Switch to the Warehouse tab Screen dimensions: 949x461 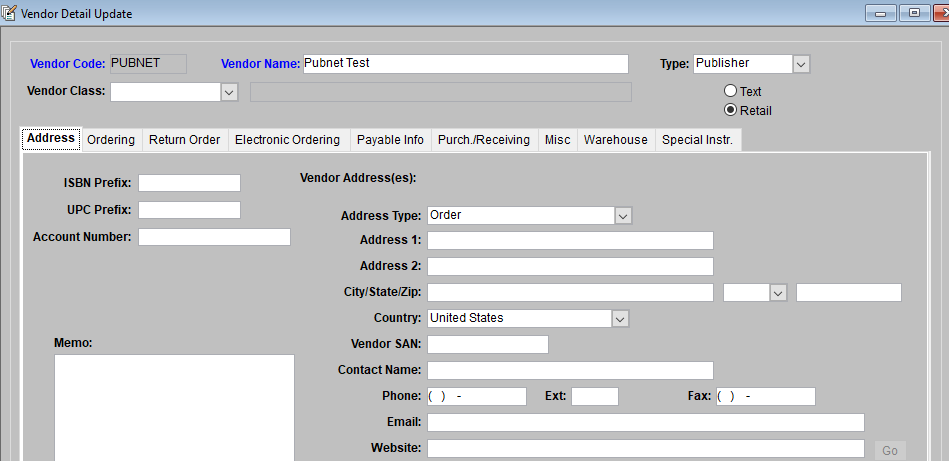coord(615,140)
